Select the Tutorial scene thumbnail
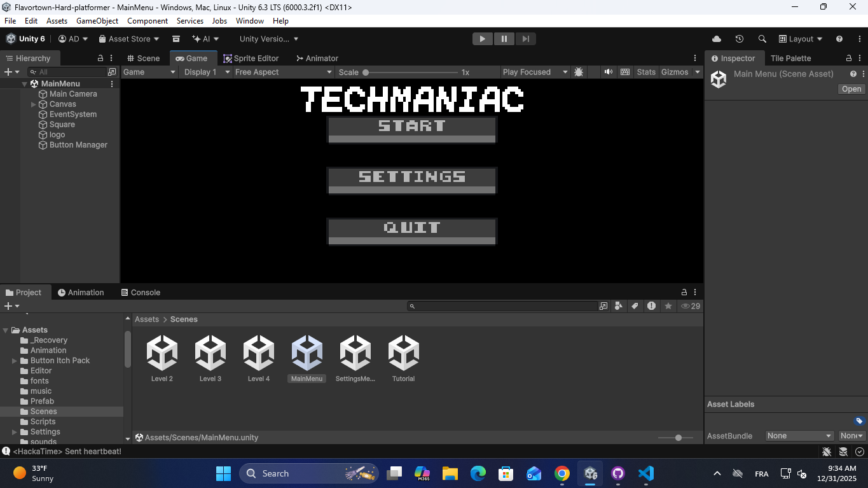Screen dimensions: 868x488 coord(403,354)
